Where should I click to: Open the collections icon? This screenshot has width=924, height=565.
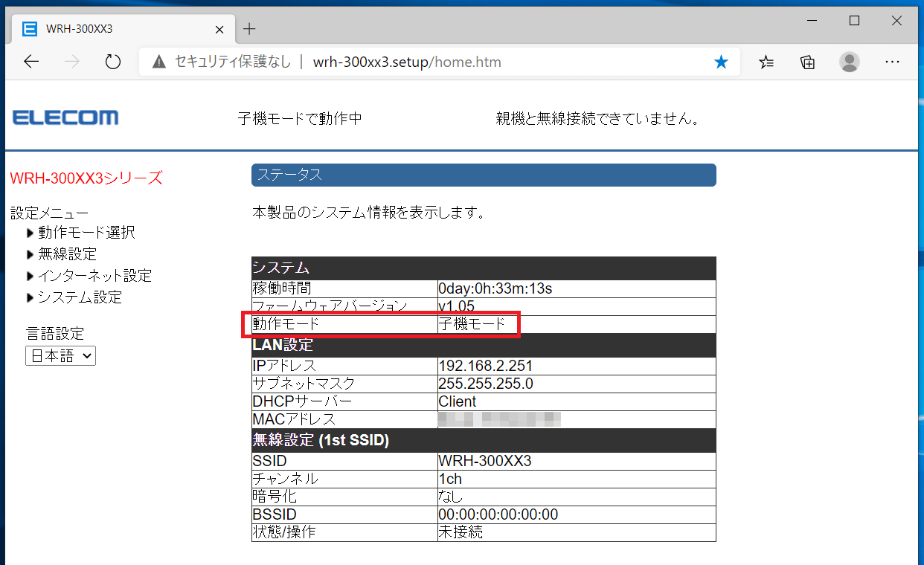(x=808, y=62)
